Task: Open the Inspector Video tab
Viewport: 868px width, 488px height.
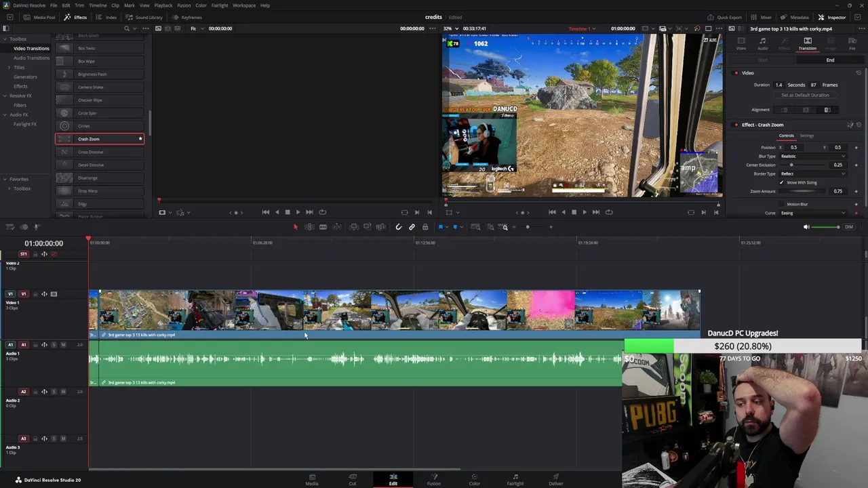Action: click(741, 43)
